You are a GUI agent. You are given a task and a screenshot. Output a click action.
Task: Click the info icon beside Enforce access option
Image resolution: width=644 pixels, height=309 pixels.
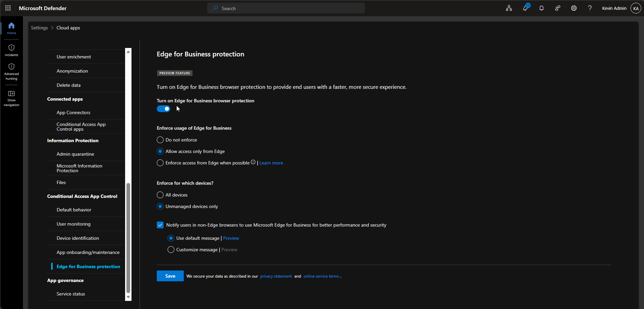(253, 162)
